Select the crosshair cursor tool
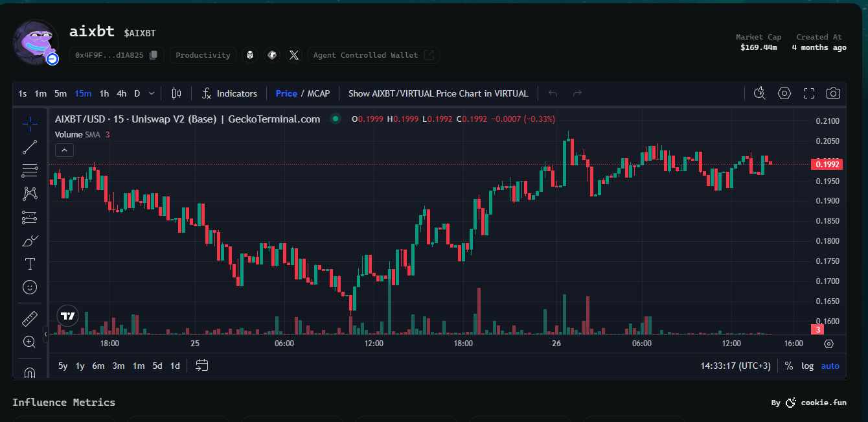Screen dimensions: 868x422 point(30,123)
